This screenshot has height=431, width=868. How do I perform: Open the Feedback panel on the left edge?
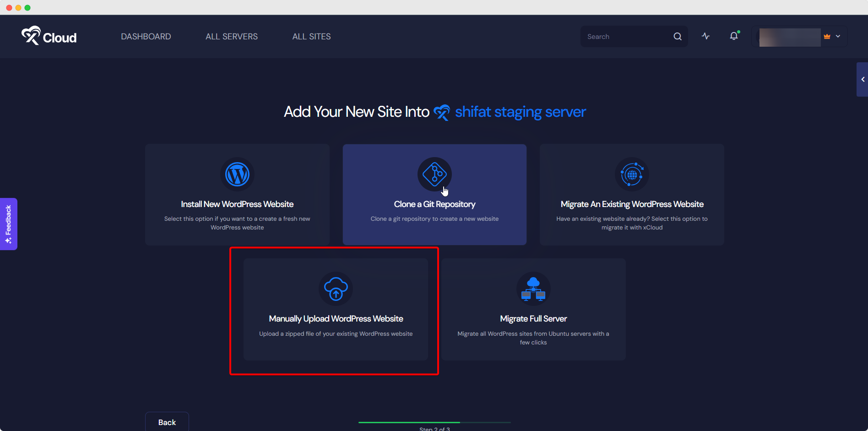point(8,224)
